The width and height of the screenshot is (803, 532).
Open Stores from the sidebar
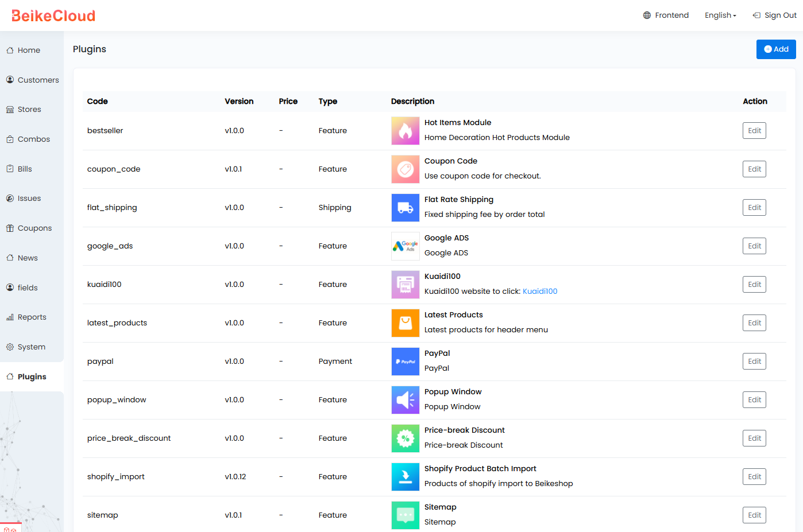click(32, 109)
